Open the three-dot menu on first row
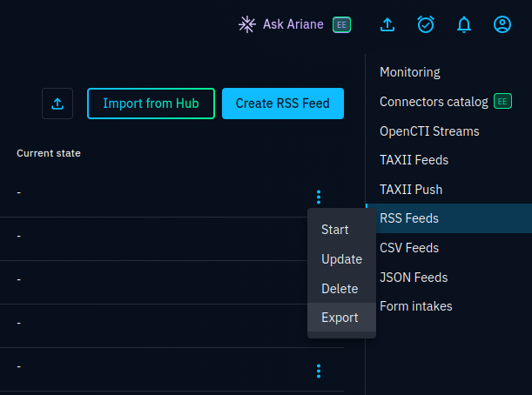 coord(319,197)
